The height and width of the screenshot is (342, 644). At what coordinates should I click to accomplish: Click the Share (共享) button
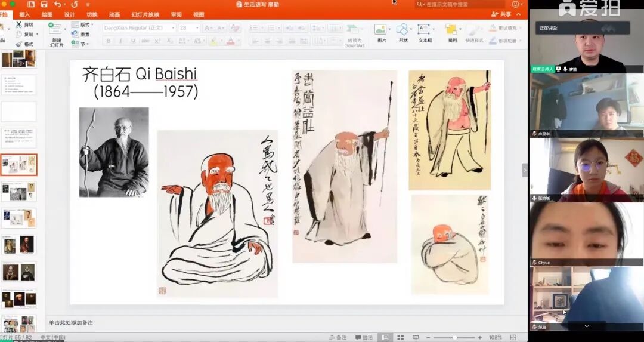501,14
